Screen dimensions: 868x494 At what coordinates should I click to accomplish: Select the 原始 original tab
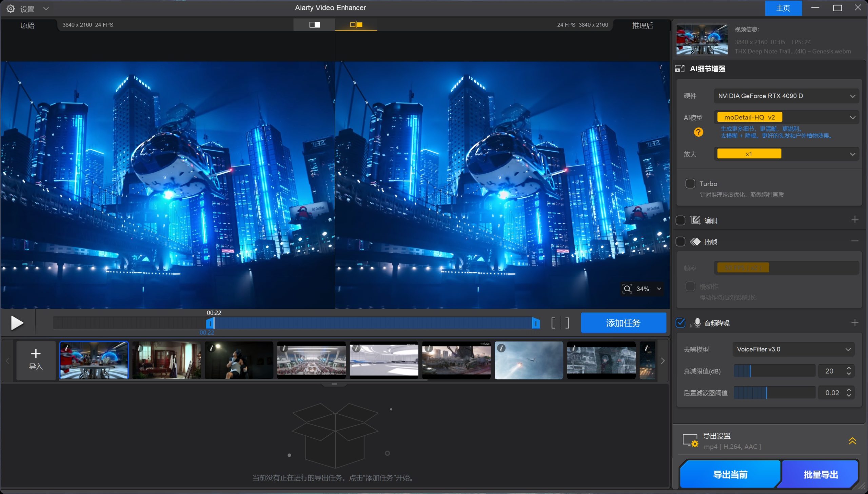pos(27,25)
